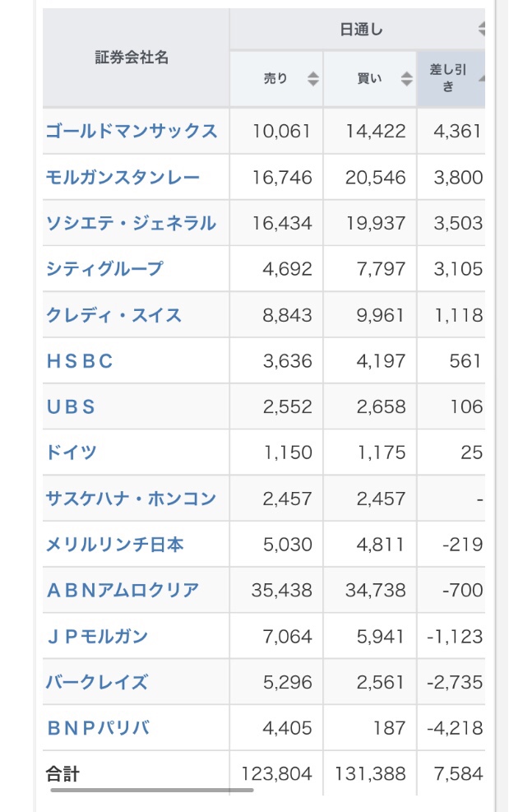Sort by 日通し header arrow icon
This screenshot has width=523, height=812.
pos(482,29)
